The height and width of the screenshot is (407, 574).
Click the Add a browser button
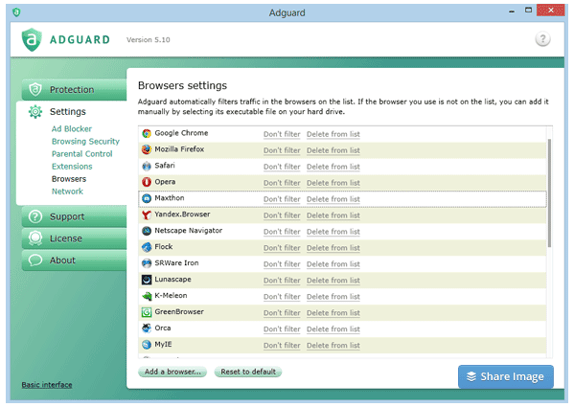click(x=172, y=372)
